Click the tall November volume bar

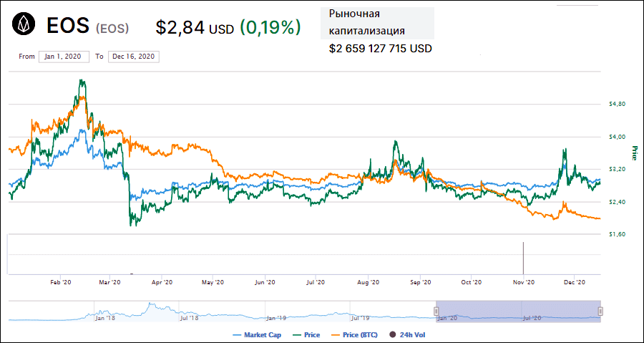[x=523, y=258]
